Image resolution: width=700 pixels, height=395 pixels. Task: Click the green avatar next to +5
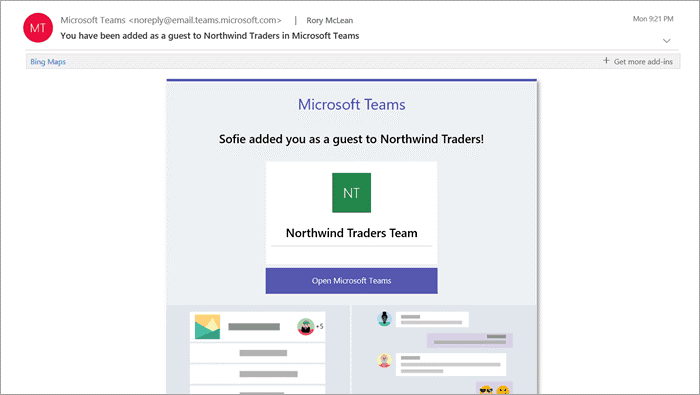(x=306, y=327)
